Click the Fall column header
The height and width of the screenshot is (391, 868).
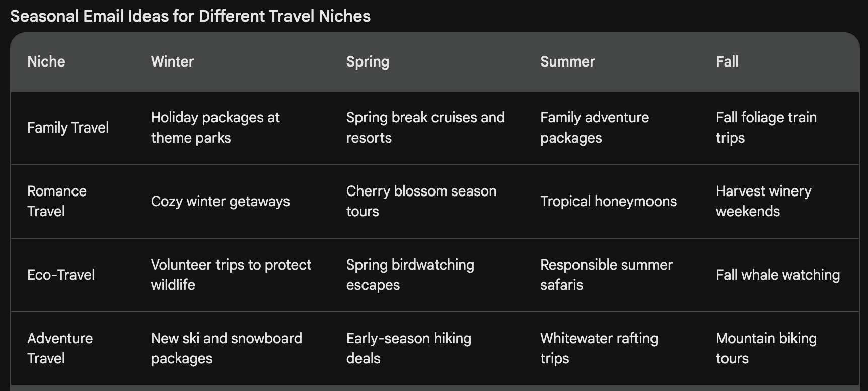pyautogui.click(x=727, y=61)
